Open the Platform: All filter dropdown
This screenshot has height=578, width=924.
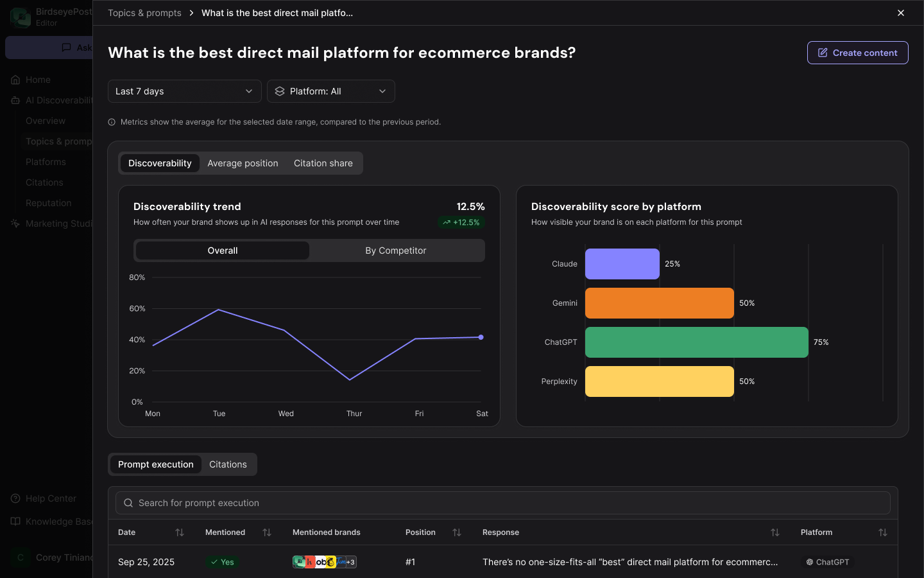click(331, 91)
